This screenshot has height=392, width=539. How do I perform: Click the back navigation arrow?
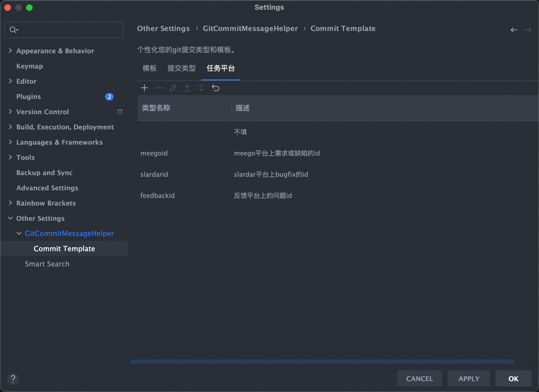(514, 30)
